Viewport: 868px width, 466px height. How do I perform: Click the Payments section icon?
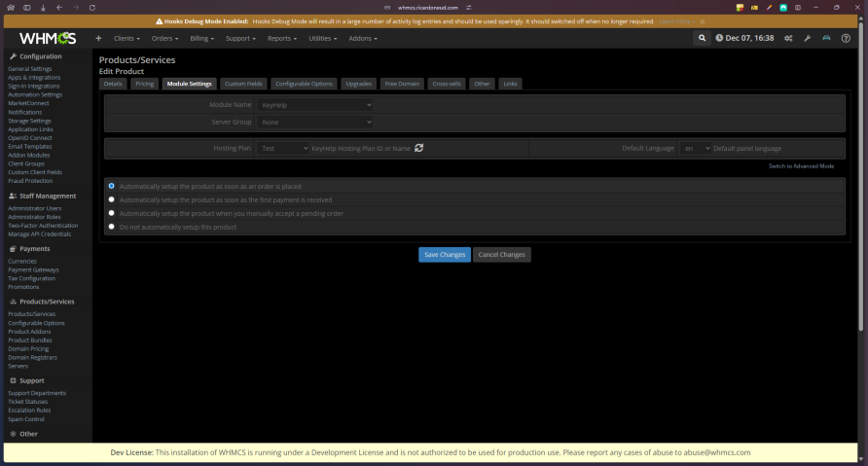13,248
